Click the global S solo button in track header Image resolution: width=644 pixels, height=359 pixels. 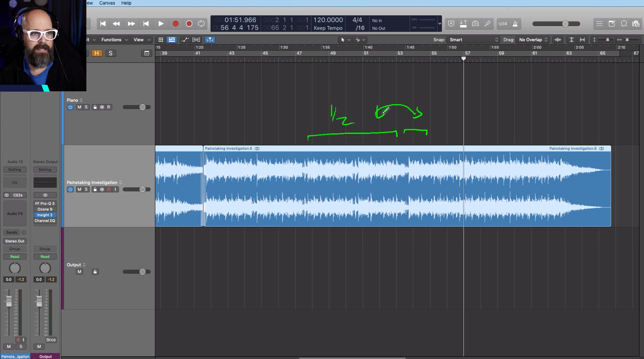pyautogui.click(x=111, y=53)
